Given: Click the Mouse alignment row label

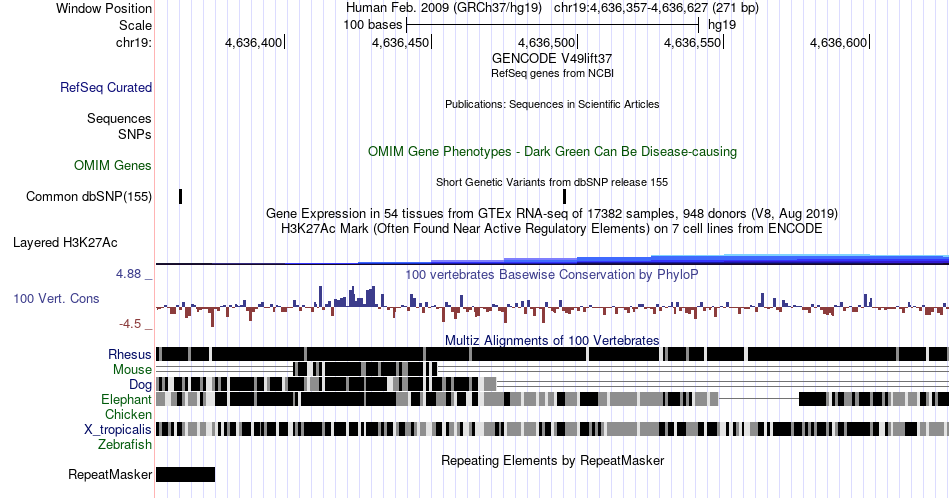Looking at the screenshot, I should (132, 370).
